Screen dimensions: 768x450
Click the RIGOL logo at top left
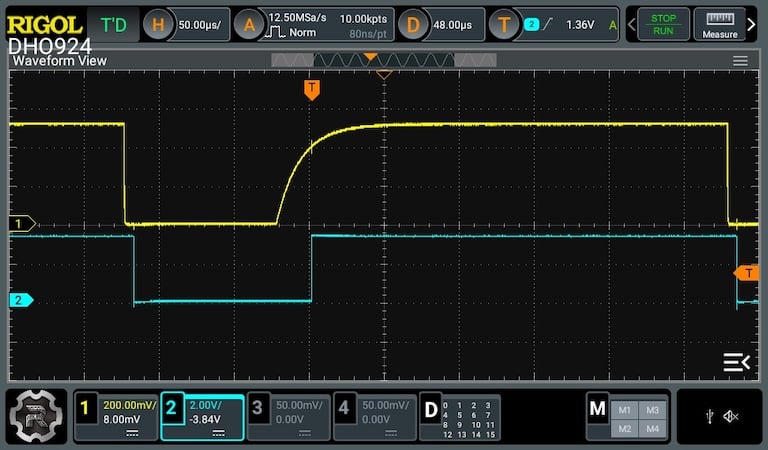coord(44,25)
